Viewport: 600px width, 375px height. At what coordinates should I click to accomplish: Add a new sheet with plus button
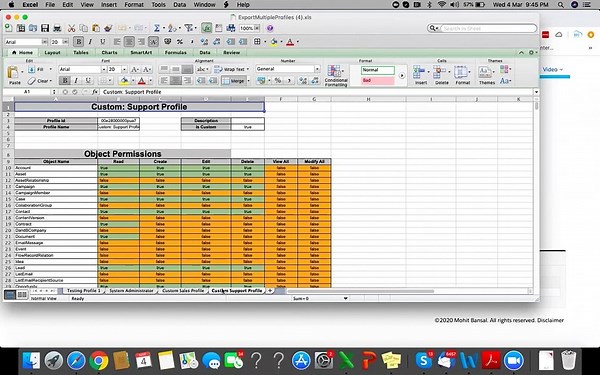[270, 291]
